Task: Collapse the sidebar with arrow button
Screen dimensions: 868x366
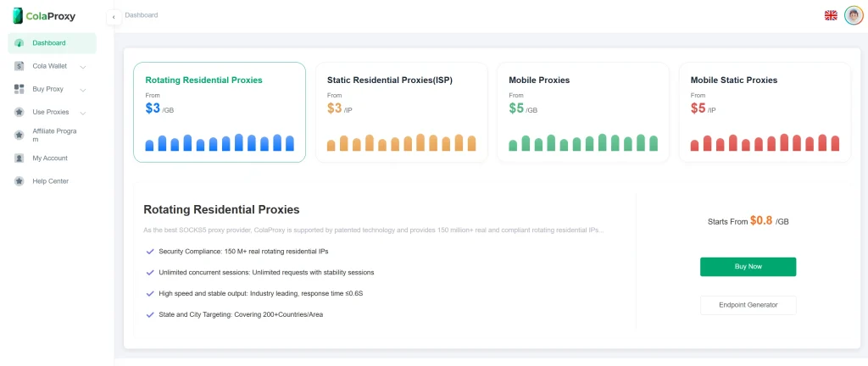Action: pyautogui.click(x=114, y=17)
